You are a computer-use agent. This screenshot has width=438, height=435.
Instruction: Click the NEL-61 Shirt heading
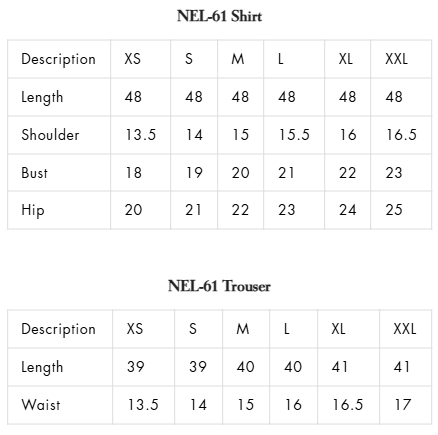click(219, 16)
